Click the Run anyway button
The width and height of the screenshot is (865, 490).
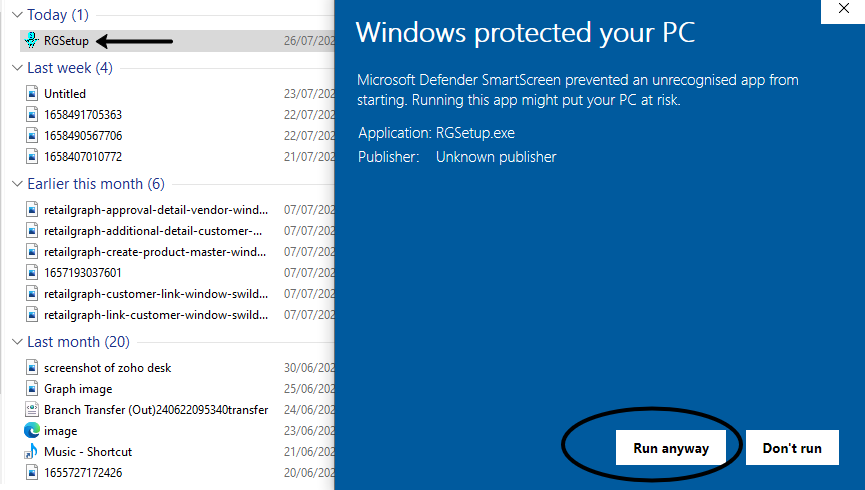pos(671,448)
